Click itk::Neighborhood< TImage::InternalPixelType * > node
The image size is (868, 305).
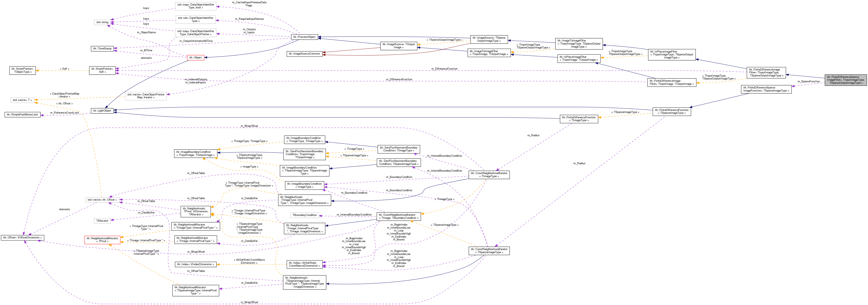coord(304,229)
